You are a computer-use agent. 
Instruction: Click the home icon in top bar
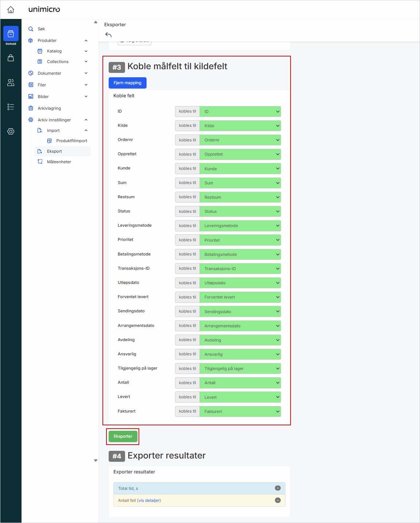(11, 9)
